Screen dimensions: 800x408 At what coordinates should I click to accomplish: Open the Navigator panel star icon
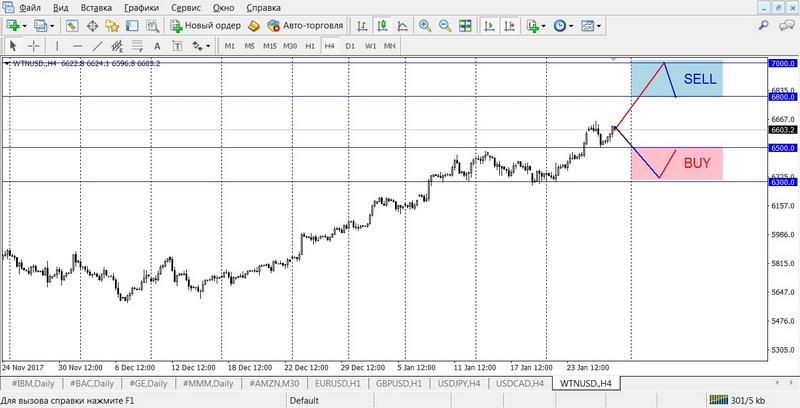(x=110, y=25)
